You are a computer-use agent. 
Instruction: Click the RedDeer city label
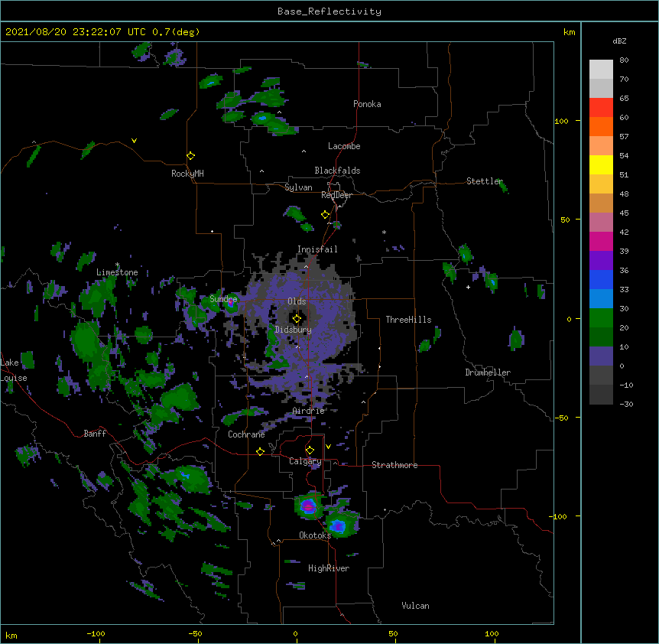coord(336,195)
